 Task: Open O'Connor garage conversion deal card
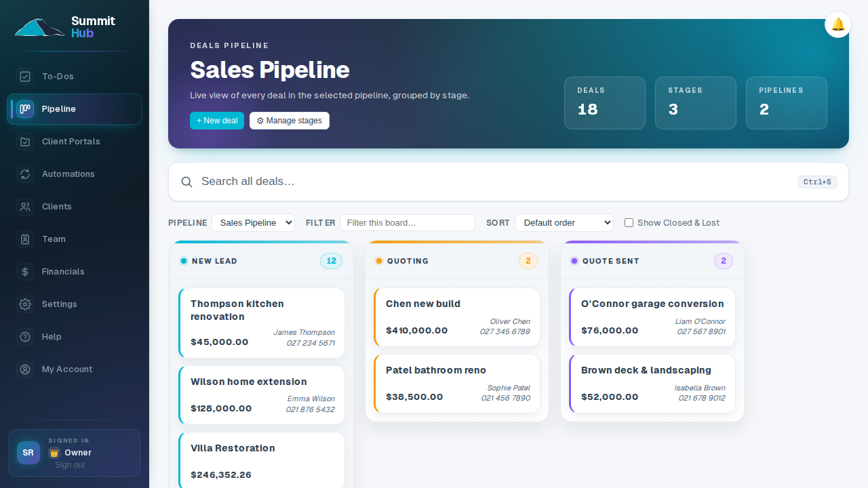tap(652, 317)
